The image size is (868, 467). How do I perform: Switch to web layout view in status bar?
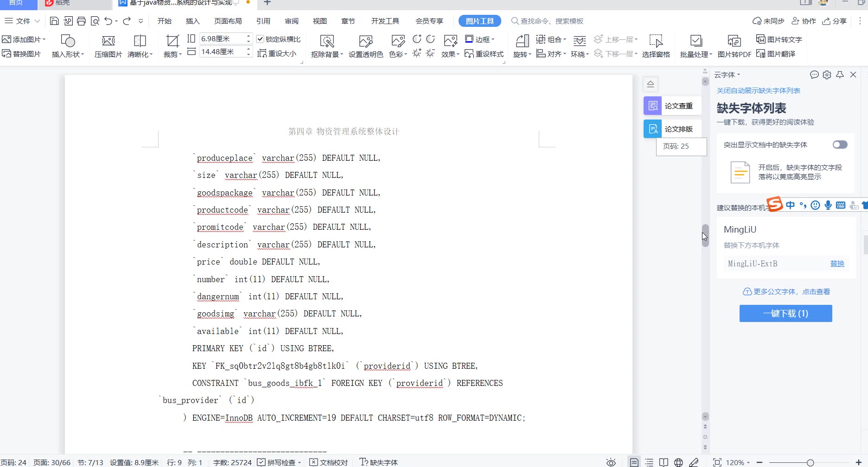click(678, 462)
